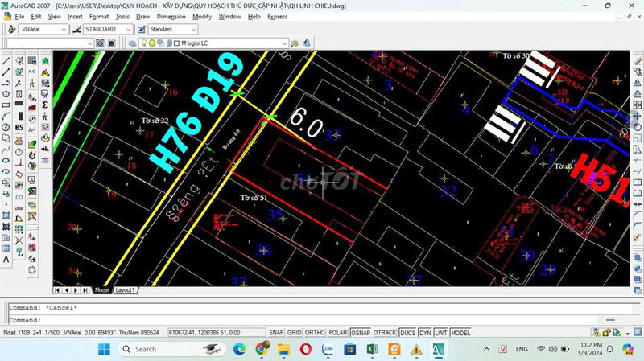The width and height of the screenshot is (644, 361).
Task: Open Excel from the Windows taskbar
Action: click(373, 349)
